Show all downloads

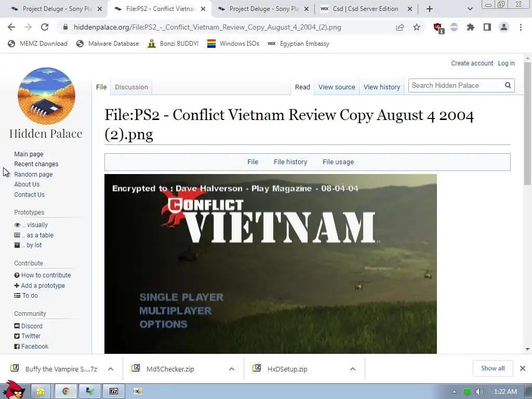coord(493,368)
